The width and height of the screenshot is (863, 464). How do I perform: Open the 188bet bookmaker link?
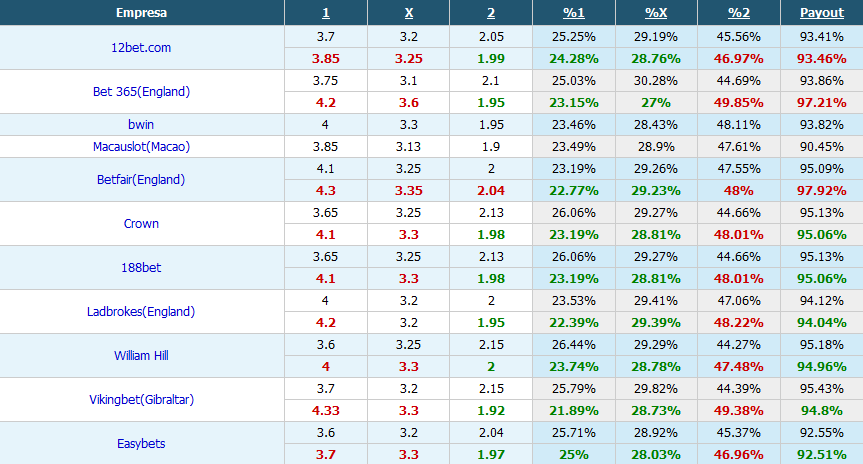tap(141, 268)
